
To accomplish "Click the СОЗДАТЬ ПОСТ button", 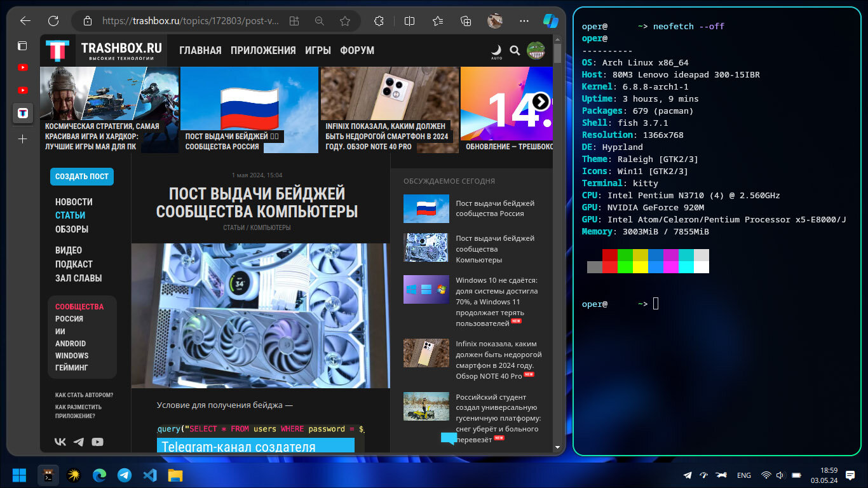I will pyautogui.click(x=82, y=177).
